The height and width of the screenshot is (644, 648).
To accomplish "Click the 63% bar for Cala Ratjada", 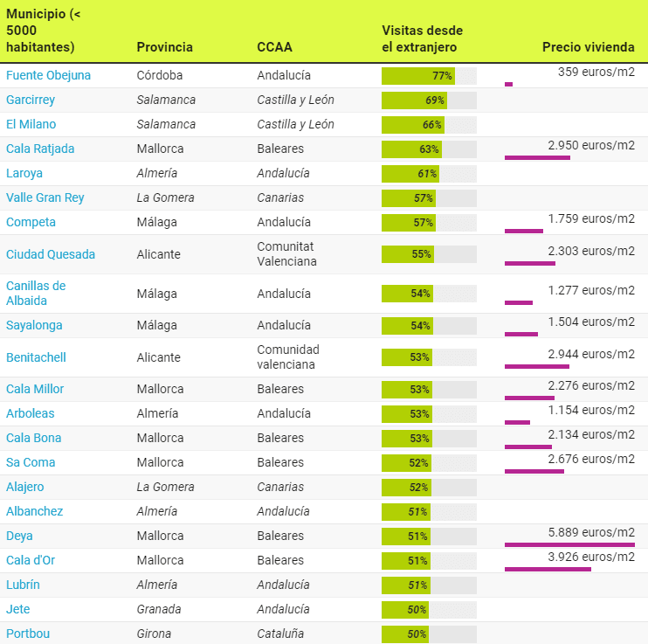I will coord(411,149).
